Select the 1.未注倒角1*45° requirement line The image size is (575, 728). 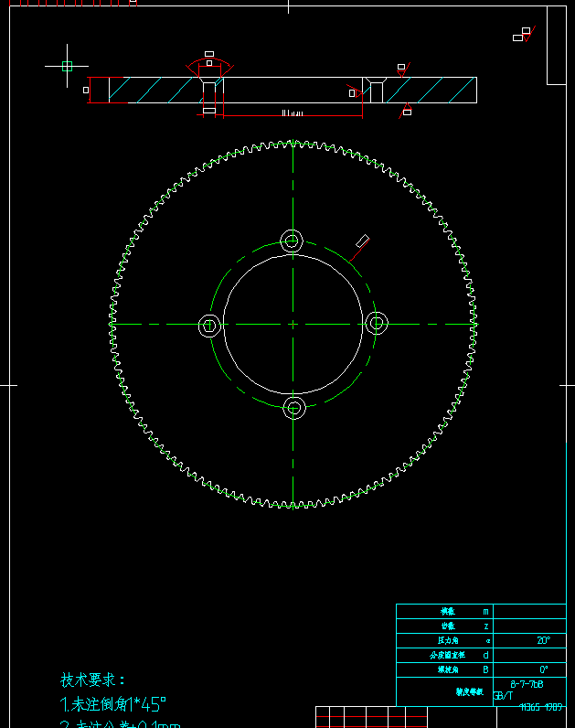(x=112, y=704)
